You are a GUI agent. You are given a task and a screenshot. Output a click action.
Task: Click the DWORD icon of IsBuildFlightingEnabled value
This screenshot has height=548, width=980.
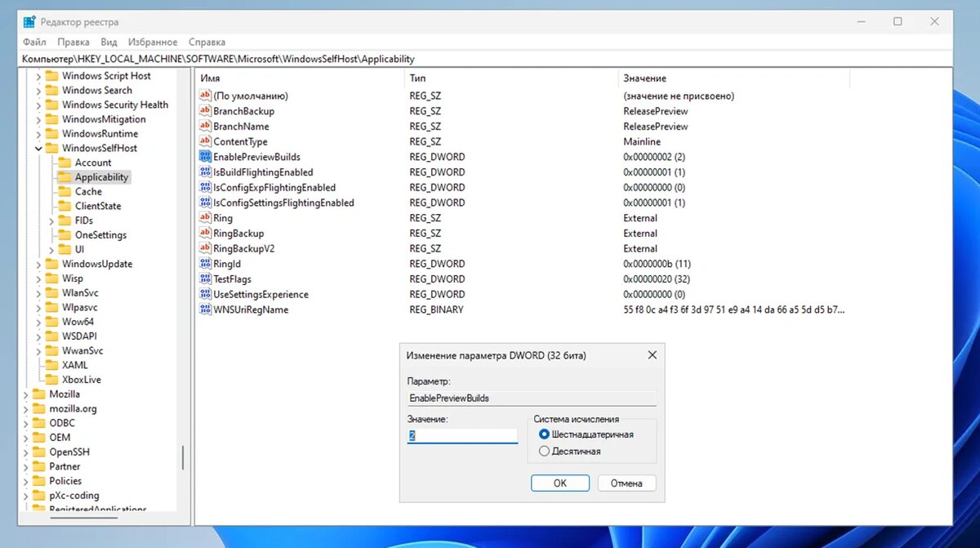[205, 172]
